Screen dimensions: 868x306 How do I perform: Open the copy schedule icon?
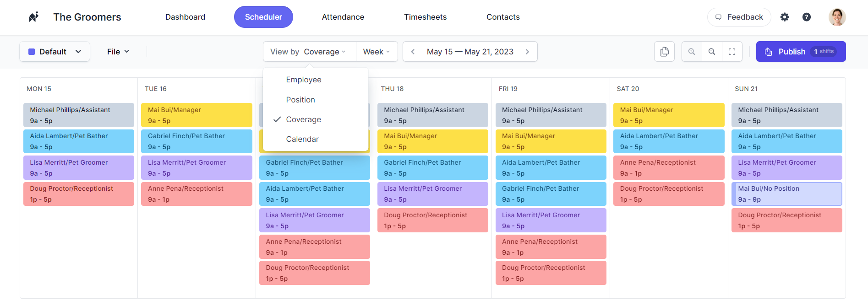coord(664,51)
